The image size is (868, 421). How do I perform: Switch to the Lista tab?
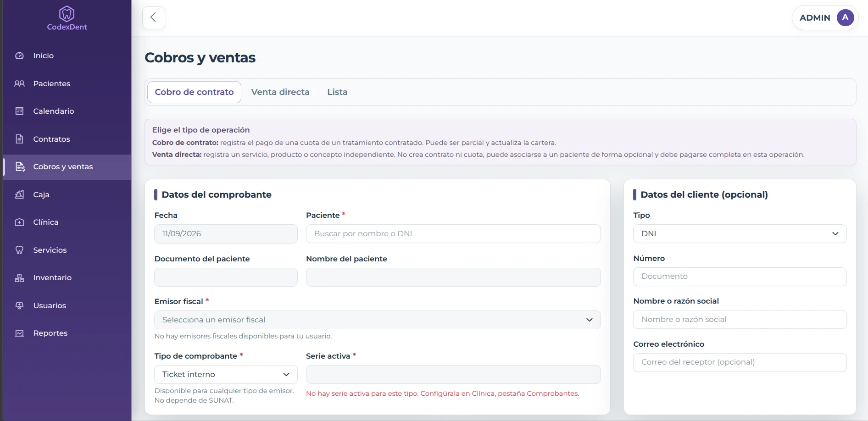pos(337,92)
